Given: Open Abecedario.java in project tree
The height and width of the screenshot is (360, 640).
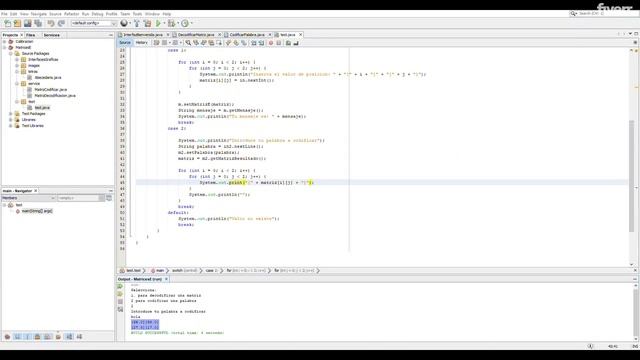Looking at the screenshot, I should pos(48,78).
